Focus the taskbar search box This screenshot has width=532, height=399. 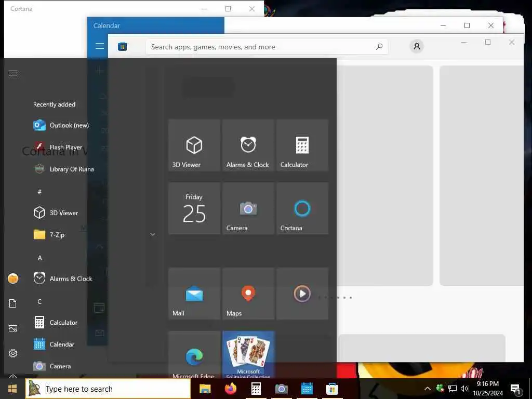(x=108, y=389)
